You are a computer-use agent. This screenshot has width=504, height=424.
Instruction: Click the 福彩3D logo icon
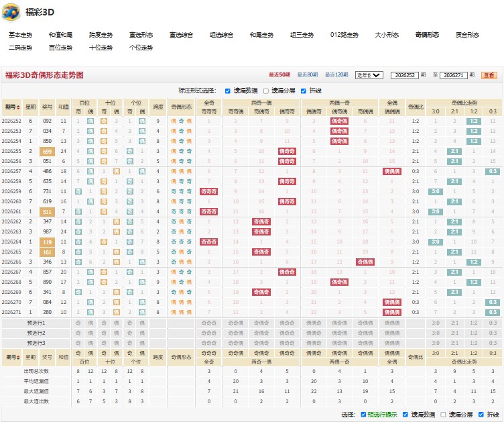point(11,12)
